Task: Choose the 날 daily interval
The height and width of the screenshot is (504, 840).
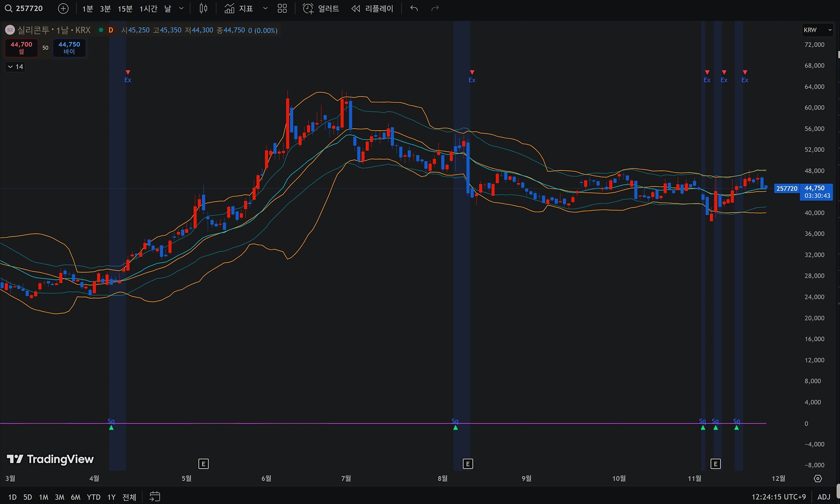Action: point(168,9)
